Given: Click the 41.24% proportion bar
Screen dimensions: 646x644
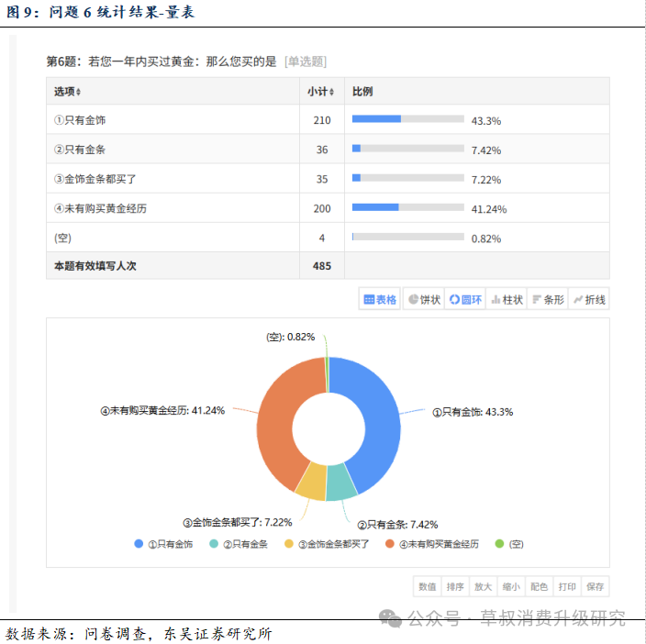Looking at the screenshot, I should [x=407, y=207].
